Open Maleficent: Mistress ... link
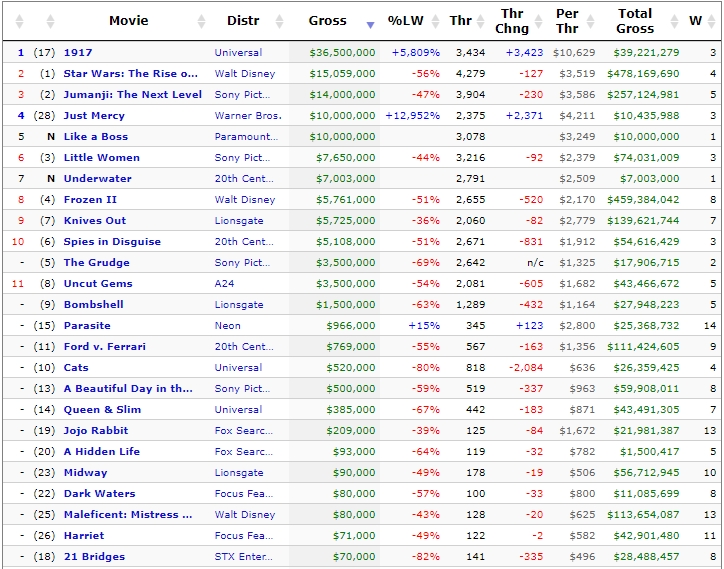 point(128,515)
